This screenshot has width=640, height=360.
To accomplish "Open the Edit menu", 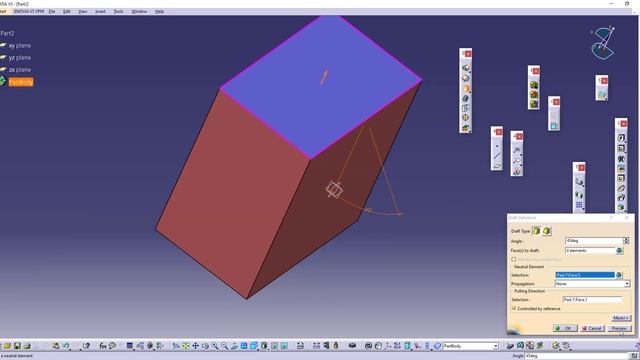I will click(x=67, y=11).
